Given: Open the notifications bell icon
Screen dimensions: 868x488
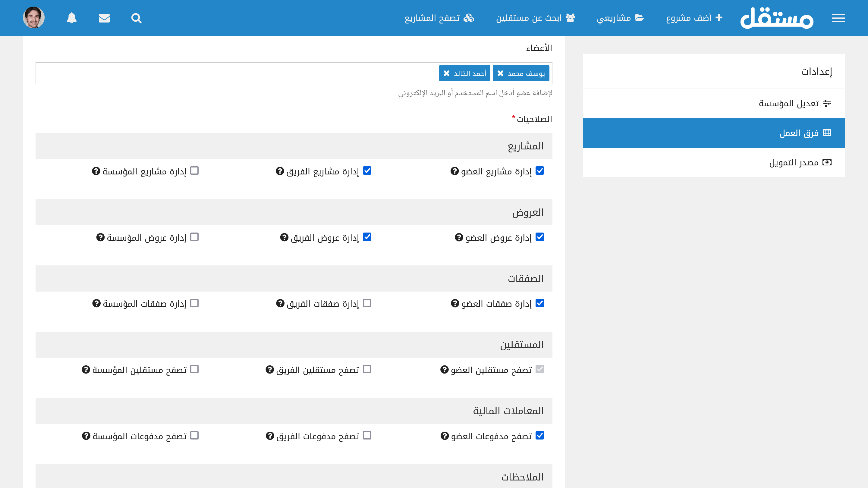Looking at the screenshot, I should coord(71,18).
